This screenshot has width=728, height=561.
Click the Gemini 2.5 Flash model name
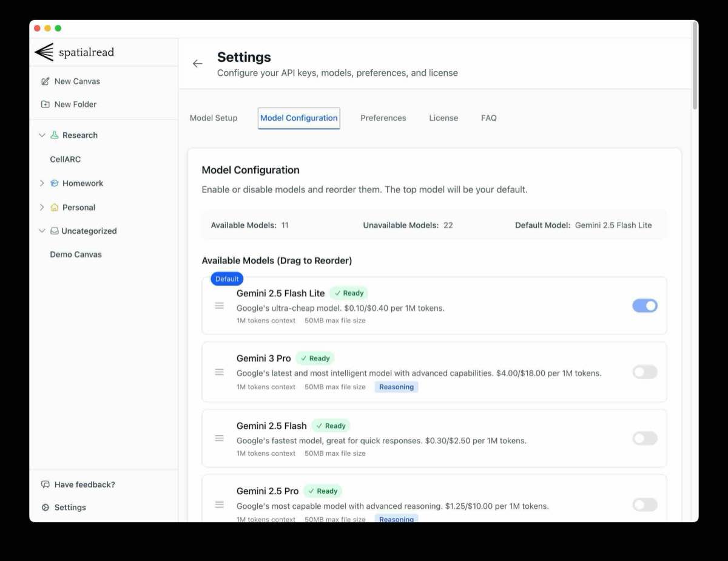[272, 426]
